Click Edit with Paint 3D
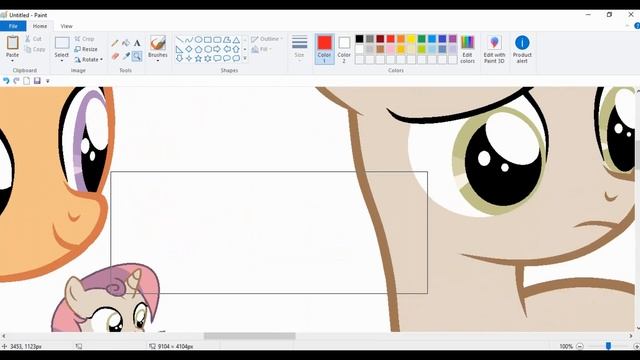 point(494,49)
